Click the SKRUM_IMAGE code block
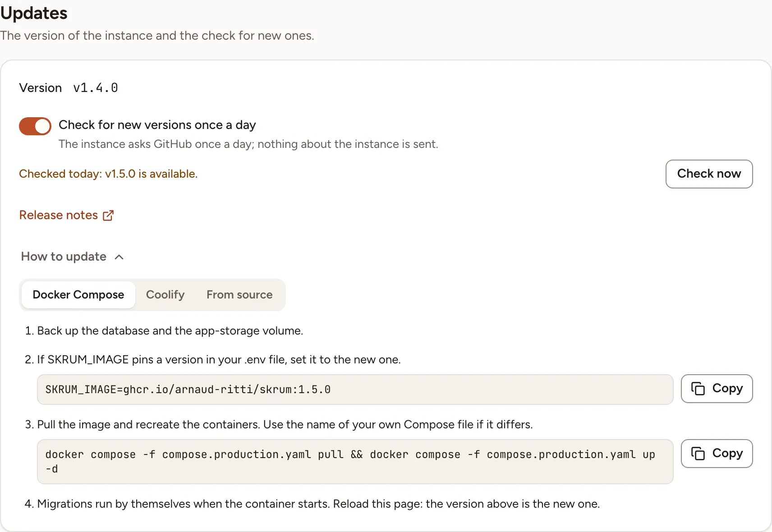 point(355,390)
